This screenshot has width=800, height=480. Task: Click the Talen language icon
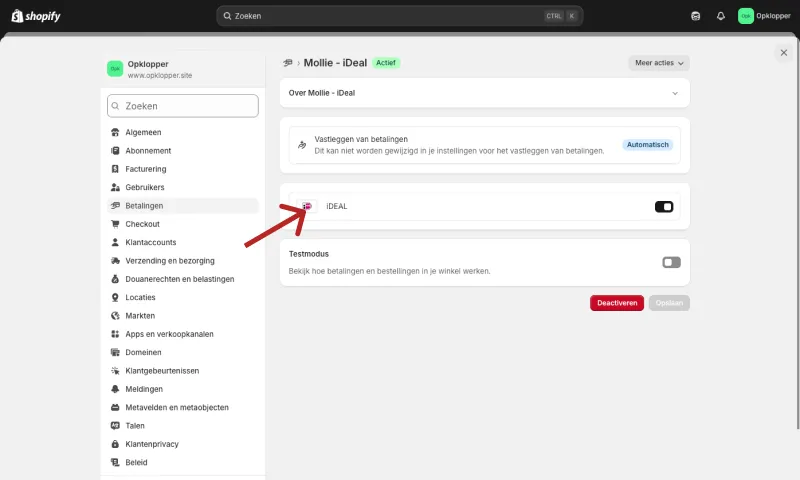[115, 426]
